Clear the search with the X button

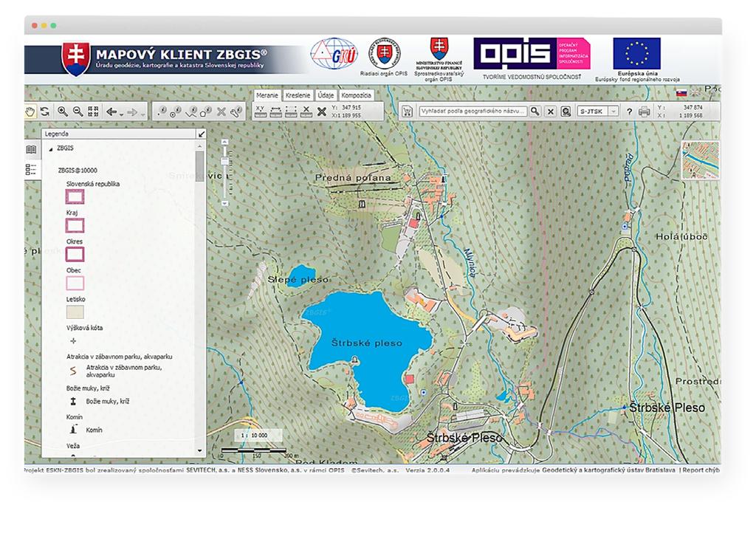point(551,111)
